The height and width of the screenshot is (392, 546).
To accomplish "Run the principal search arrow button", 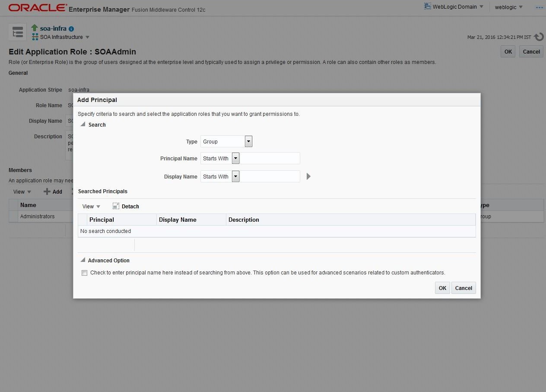I will coord(308,176).
